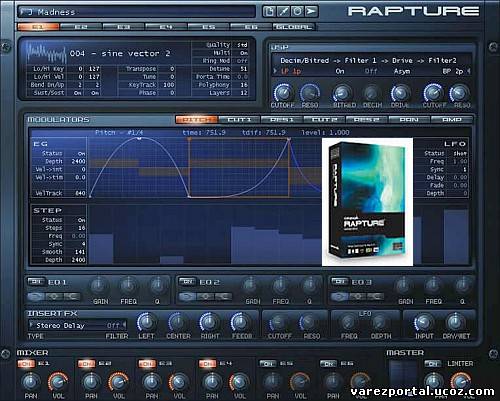Select the RES1 modulator tab

tap(282, 120)
